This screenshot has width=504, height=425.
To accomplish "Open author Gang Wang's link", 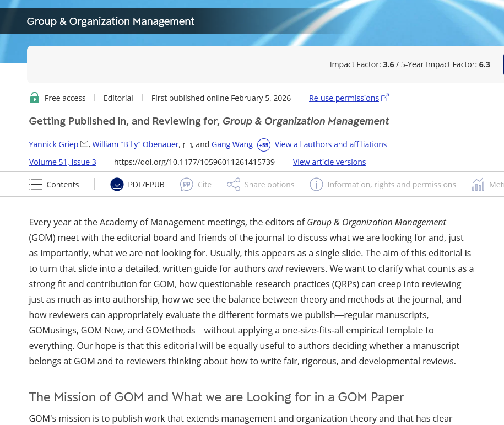I will [232, 144].
